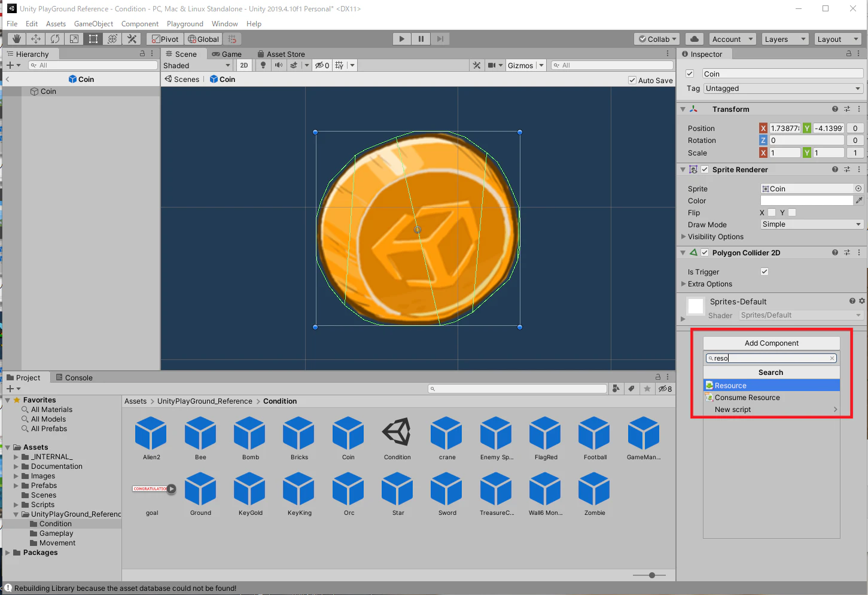868x595 pixels.
Task: Switch to the Game tab
Action: coord(226,54)
